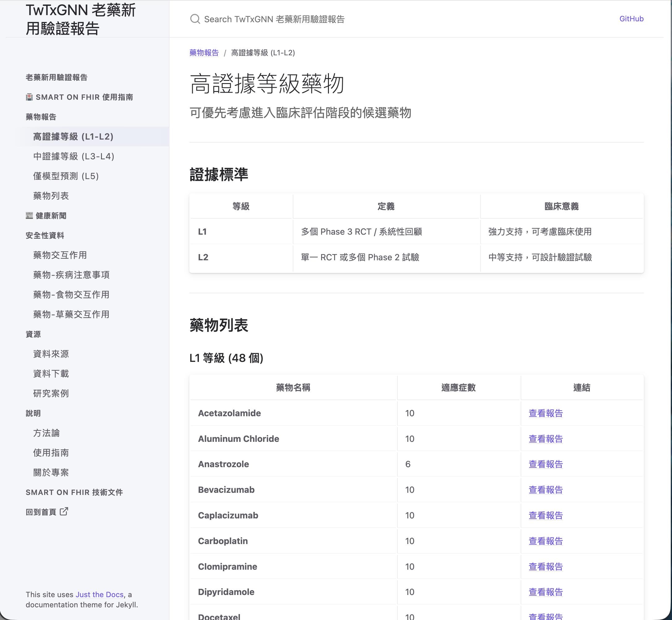Go to 藥物報告 via the breadcrumb
This screenshot has height=620, width=672.
[204, 53]
